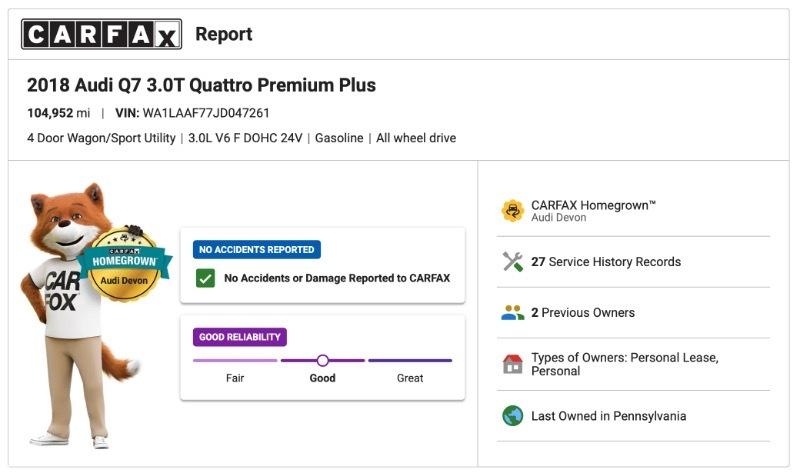Viewport: 800px width, 473px height.
Task: Click the CARFAX Homegrown sun badge icon
Action: (513, 210)
